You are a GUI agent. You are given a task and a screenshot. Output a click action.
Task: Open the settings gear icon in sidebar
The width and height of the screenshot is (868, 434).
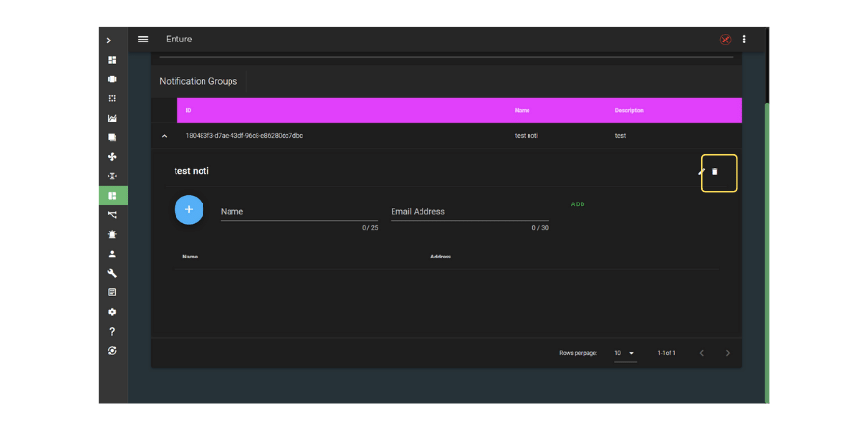tap(112, 312)
